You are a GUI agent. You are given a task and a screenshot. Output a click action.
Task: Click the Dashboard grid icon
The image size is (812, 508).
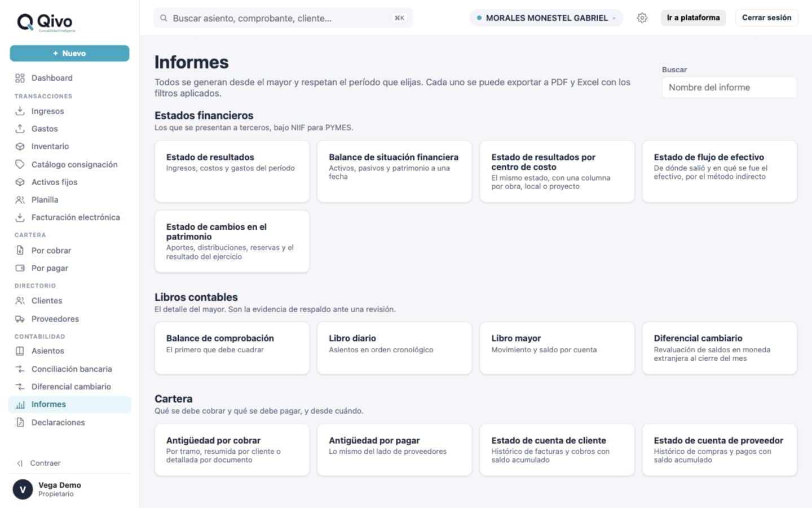(x=20, y=78)
